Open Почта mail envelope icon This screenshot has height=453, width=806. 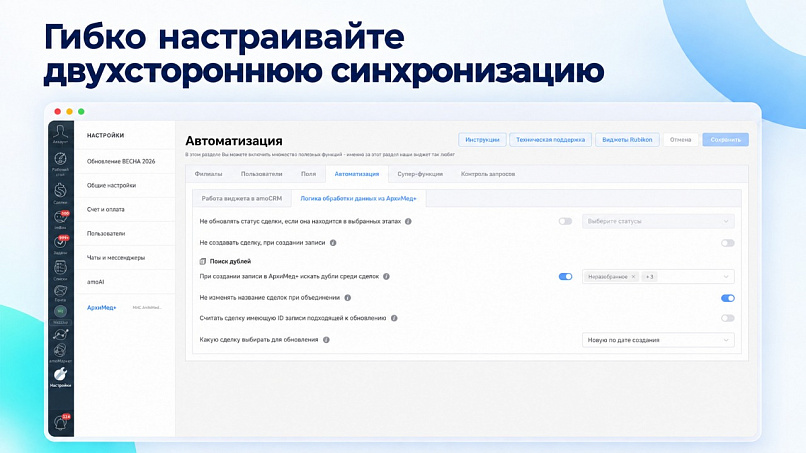click(x=61, y=291)
